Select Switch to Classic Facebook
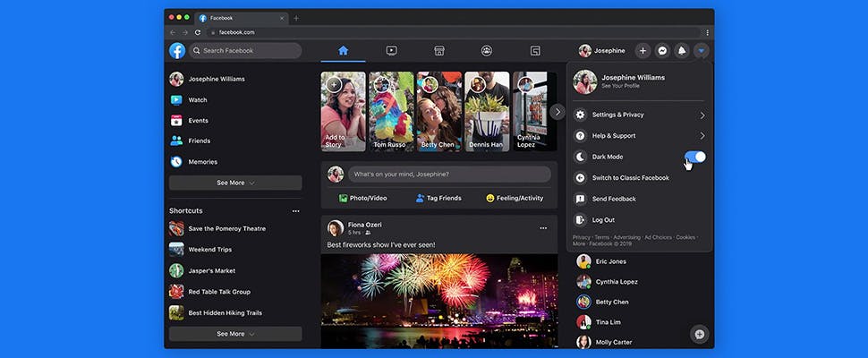 pos(640,177)
